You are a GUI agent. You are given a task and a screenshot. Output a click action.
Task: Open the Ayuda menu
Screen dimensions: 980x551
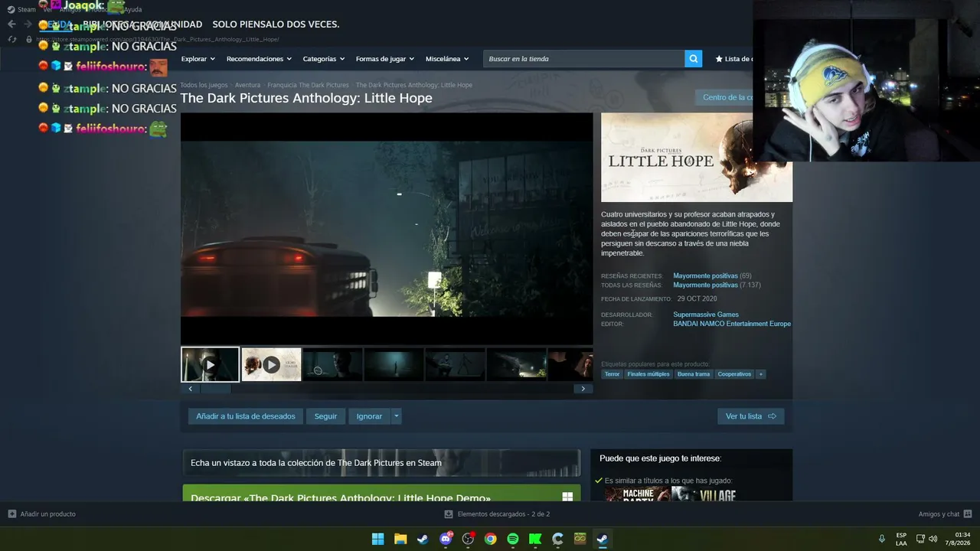tap(132, 9)
